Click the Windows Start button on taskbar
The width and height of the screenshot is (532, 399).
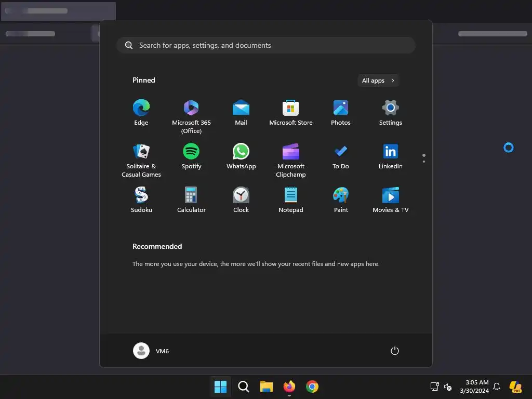pyautogui.click(x=220, y=387)
